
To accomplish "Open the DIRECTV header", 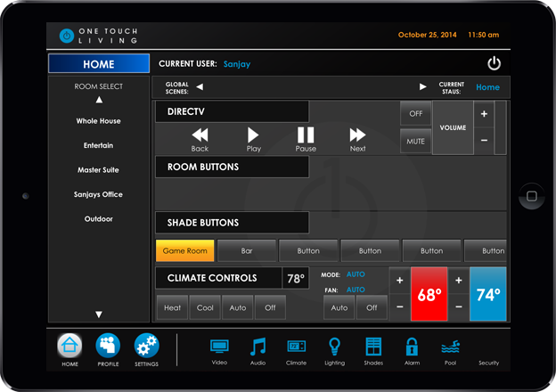I will (x=232, y=111).
